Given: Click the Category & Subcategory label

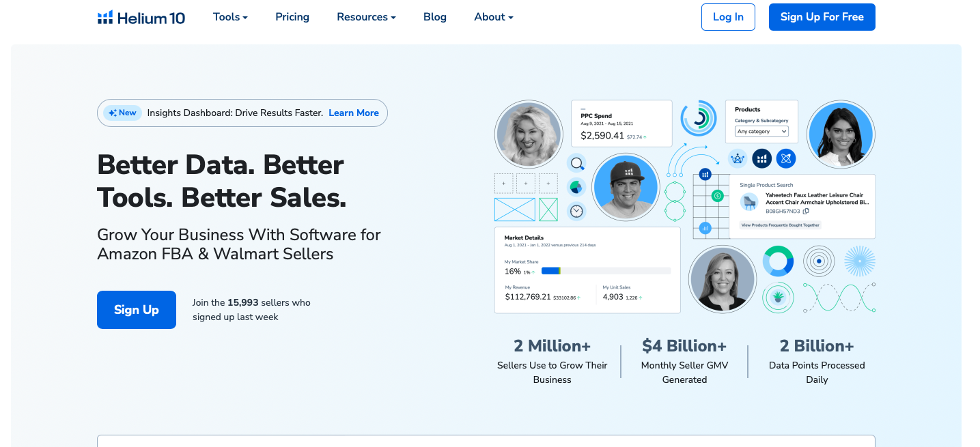Looking at the screenshot, I should point(761,121).
